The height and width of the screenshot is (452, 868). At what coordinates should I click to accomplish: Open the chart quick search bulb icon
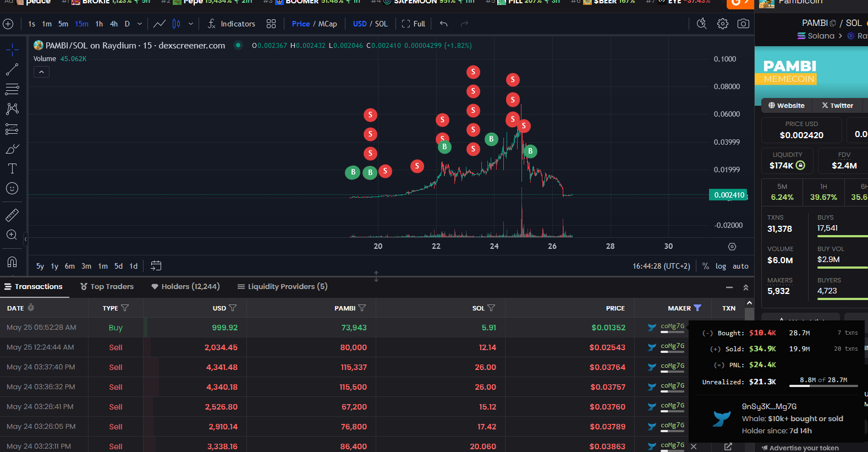(x=701, y=24)
